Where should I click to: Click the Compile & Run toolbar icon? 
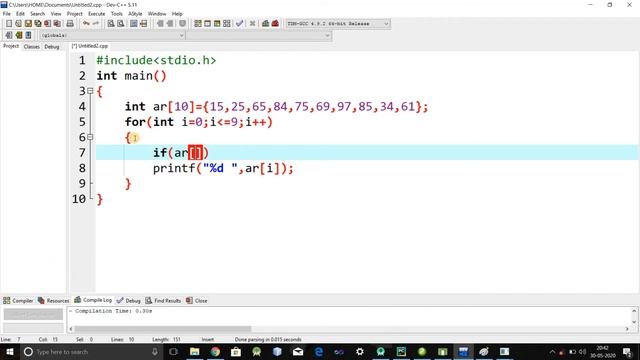click(x=217, y=24)
